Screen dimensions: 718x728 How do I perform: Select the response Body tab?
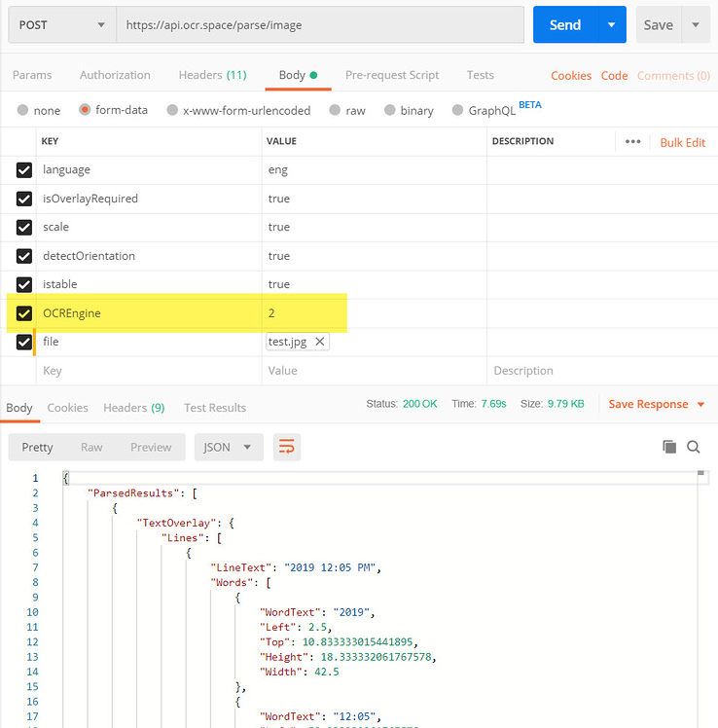(x=19, y=408)
